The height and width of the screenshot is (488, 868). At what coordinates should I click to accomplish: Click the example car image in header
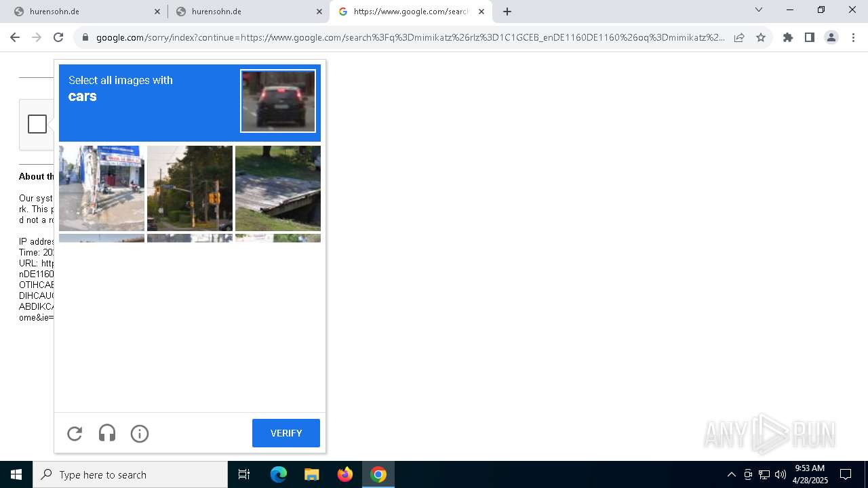278,101
